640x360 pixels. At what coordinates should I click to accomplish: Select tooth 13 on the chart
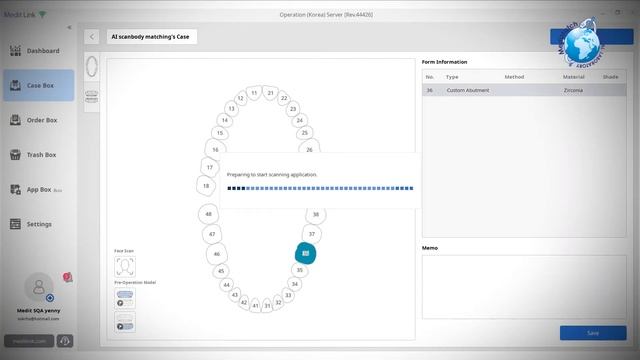231,109
